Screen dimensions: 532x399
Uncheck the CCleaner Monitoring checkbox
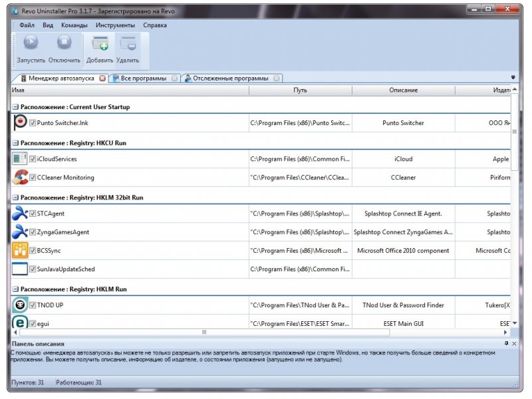33,177
